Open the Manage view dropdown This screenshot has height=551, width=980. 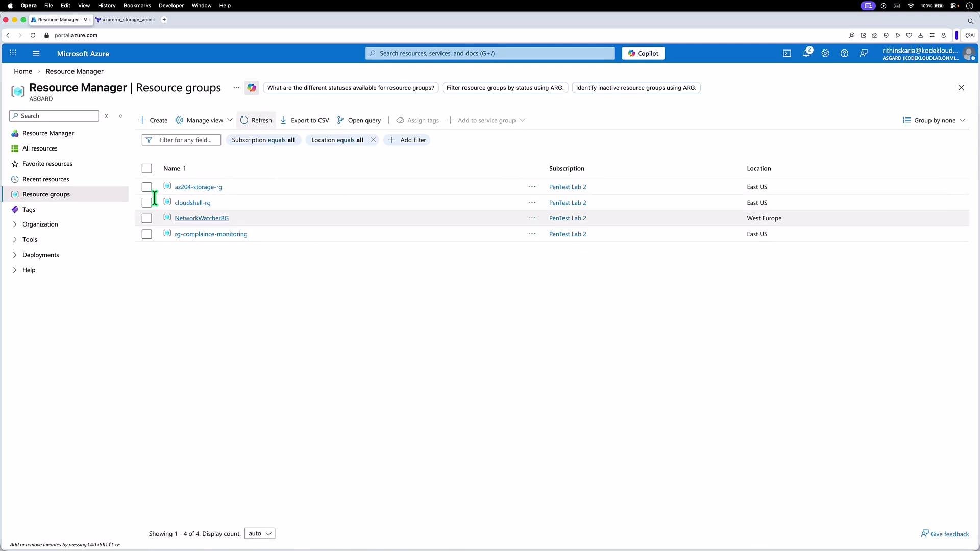click(204, 121)
